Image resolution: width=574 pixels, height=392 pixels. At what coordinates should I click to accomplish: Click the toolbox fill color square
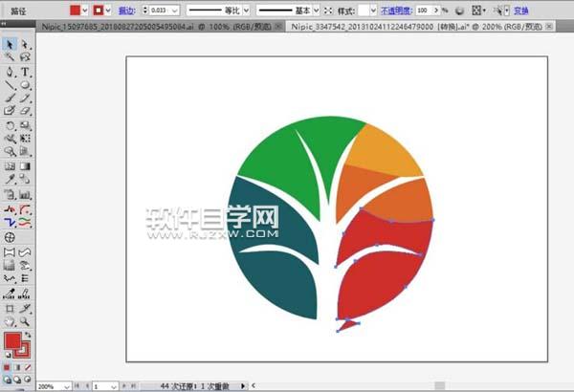coord(12,340)
